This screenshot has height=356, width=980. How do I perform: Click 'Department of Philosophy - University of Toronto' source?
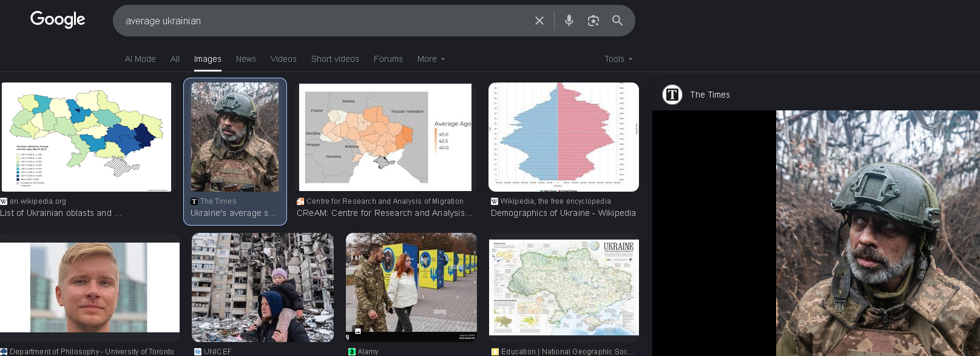click(x=92, y=352)
